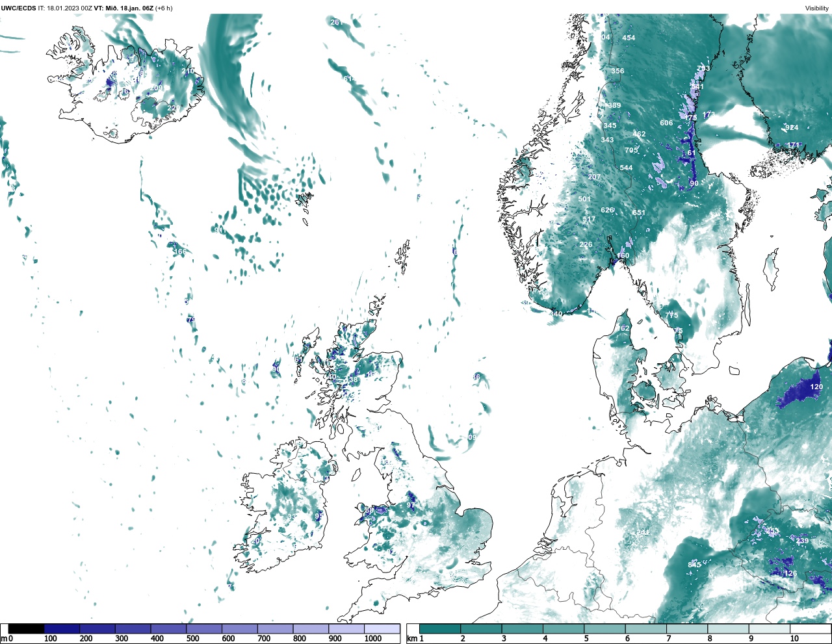Click the "544" visibility value on the map
The width and height of the screenshot is (832, 644).
click(626, 168)
